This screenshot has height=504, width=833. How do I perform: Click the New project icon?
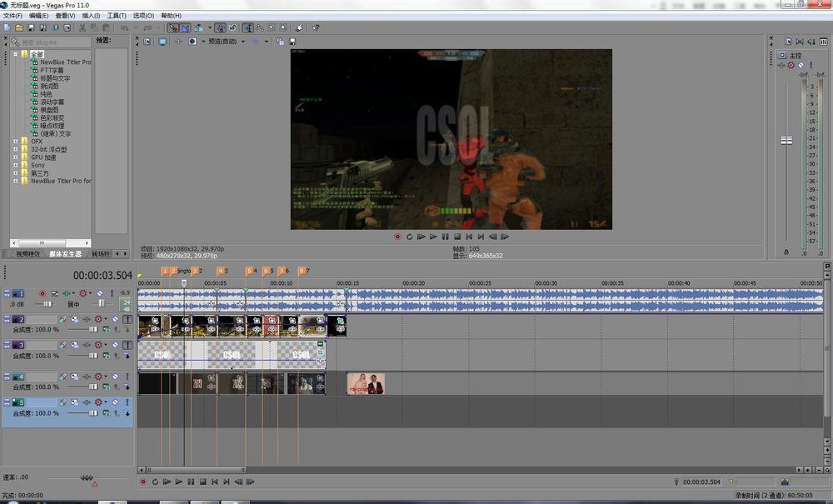[x=7, y=27]
